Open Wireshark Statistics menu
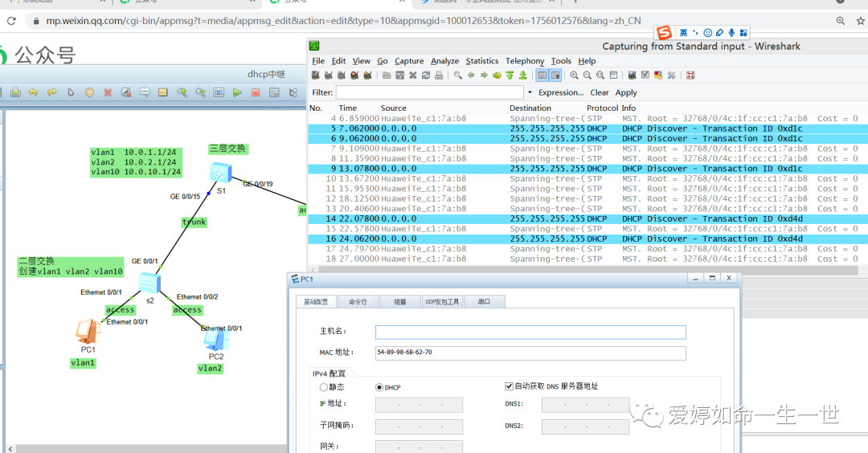 482,61
